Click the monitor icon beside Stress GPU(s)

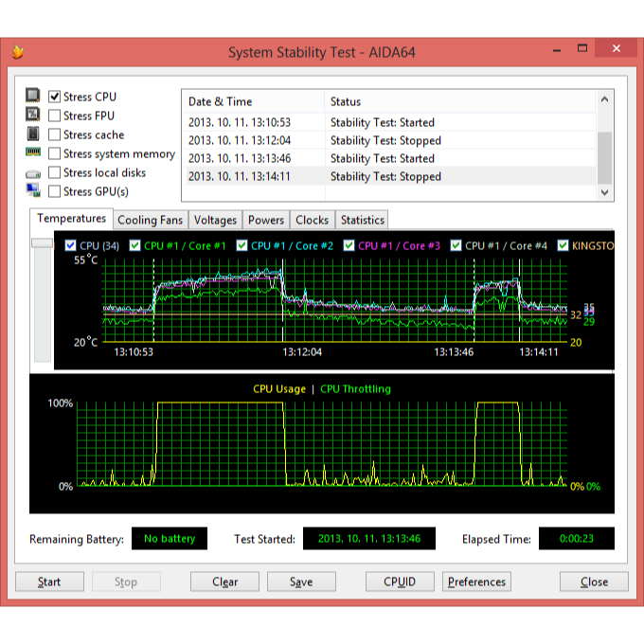(33, 190)
